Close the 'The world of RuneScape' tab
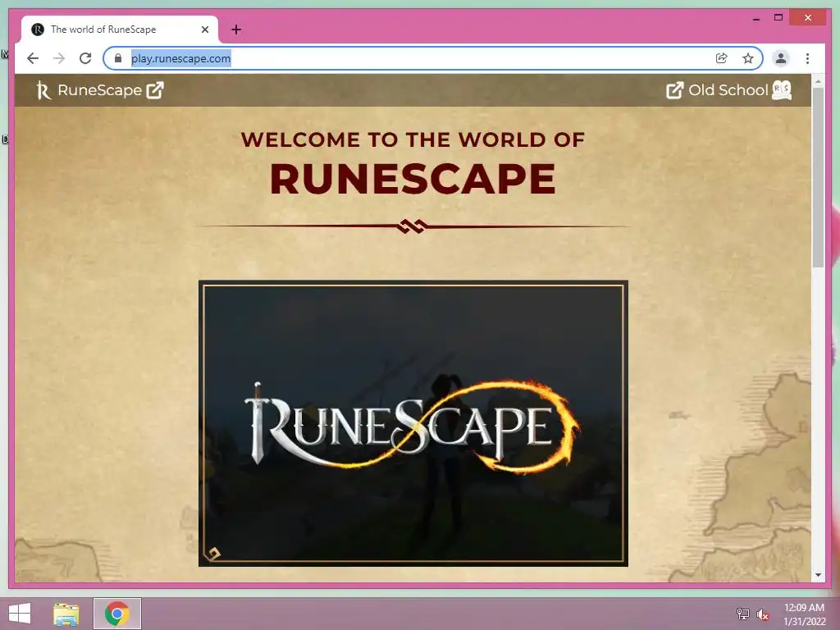840x630 pixels. coord(204,30)
